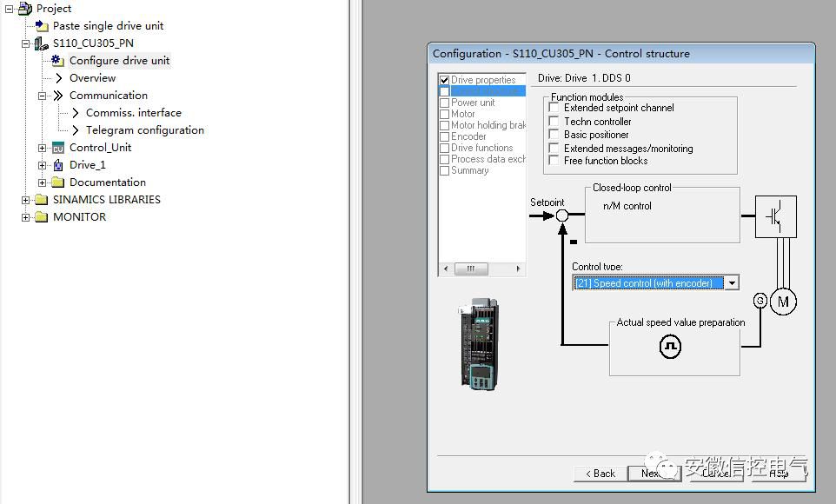
Task: Select Process data exchange step in wizard list
Action: (488, 159)
